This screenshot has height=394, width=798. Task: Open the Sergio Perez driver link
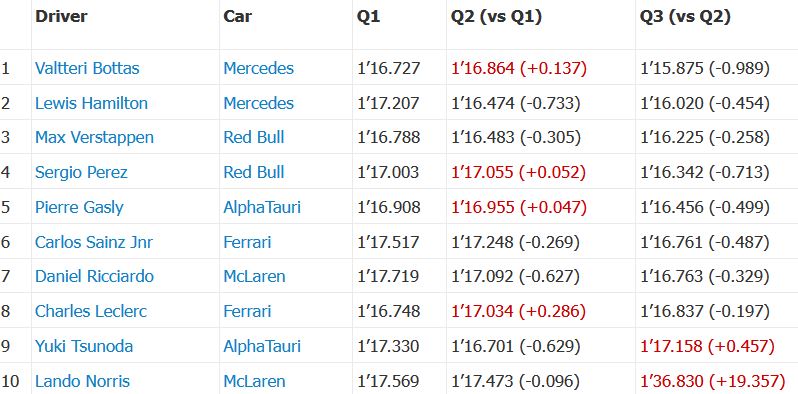pyautogui.click(x=81, y=173)
